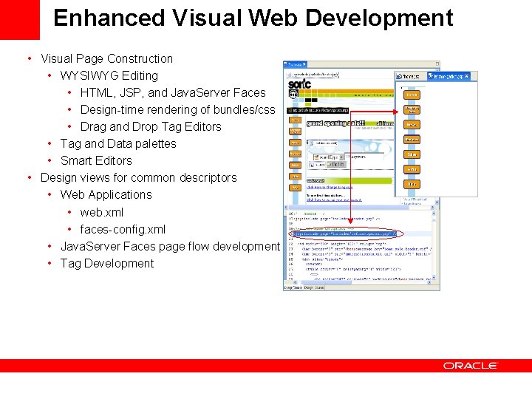Select the active blue tab in floating window
Screen dimensions: 532x399
point(448,76)
